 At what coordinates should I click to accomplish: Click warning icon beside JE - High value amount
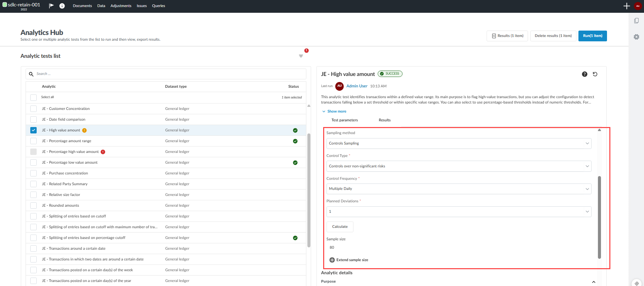click(x=84, y=130)
